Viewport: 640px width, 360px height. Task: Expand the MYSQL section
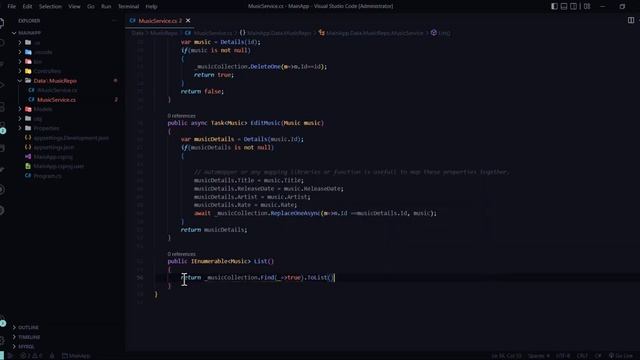pyautogui.click(x=61, y=347)
